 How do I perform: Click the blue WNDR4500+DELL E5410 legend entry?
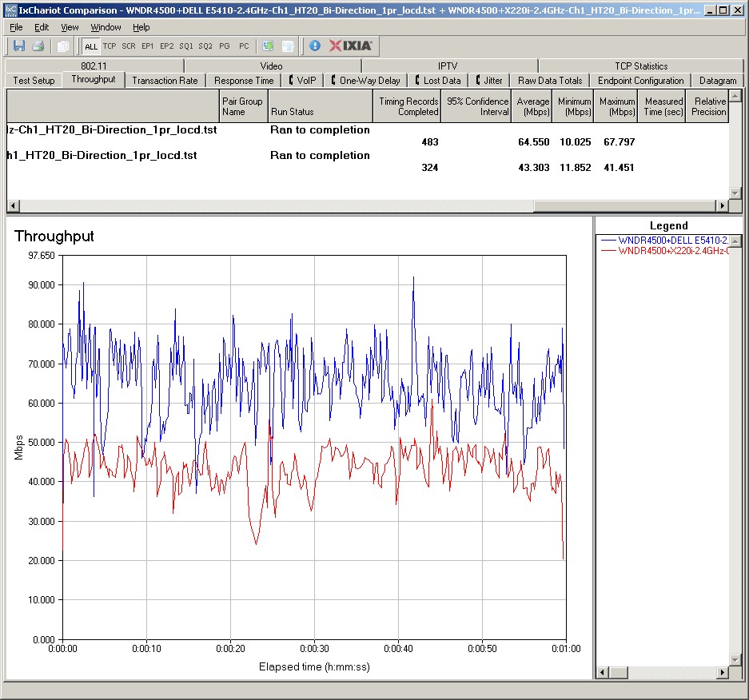click(664, 241)
